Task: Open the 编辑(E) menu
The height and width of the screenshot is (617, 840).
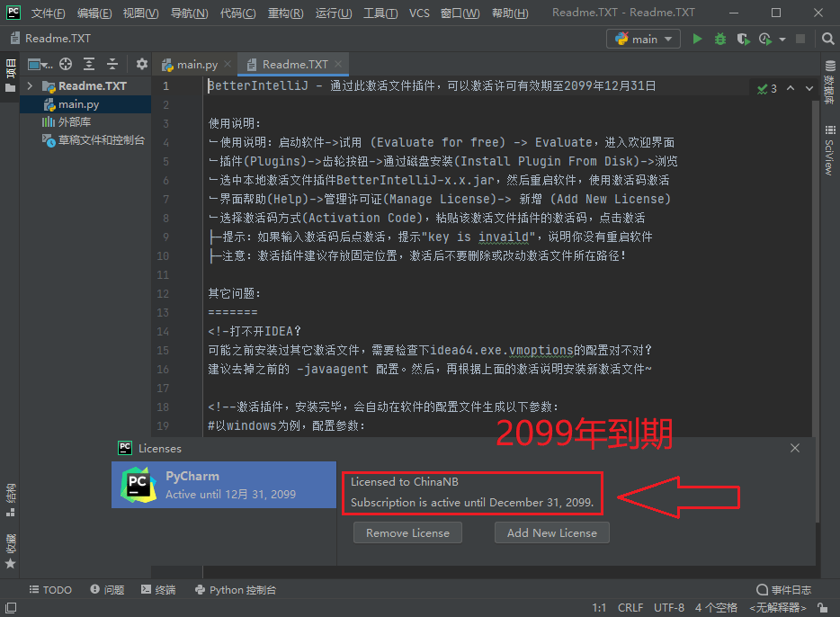Action: click(x=94, y=13)
